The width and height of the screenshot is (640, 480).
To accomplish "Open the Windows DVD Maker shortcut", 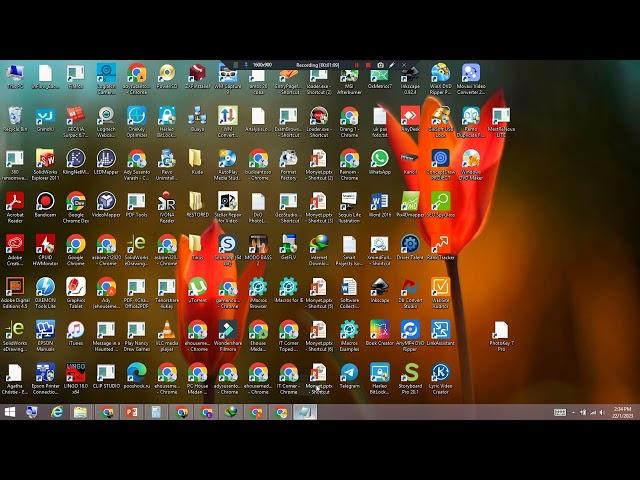I will [x=471, y=164].
